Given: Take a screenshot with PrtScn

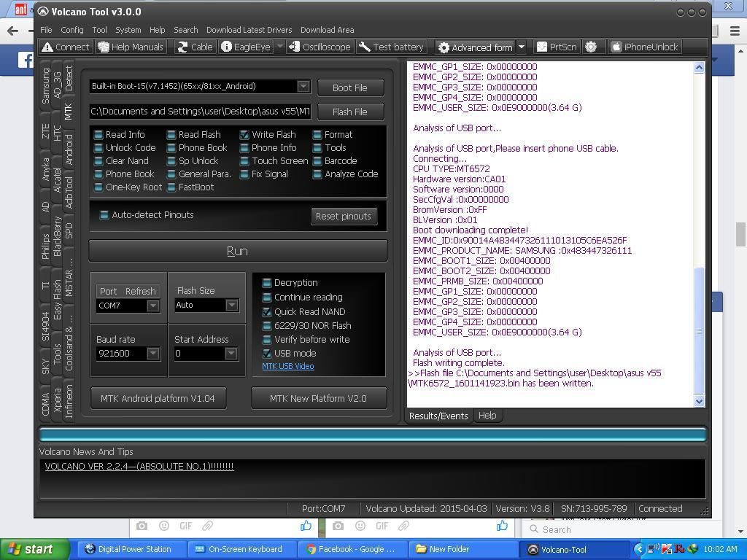Looking at the screenshot, I should (x=556, y=47).
